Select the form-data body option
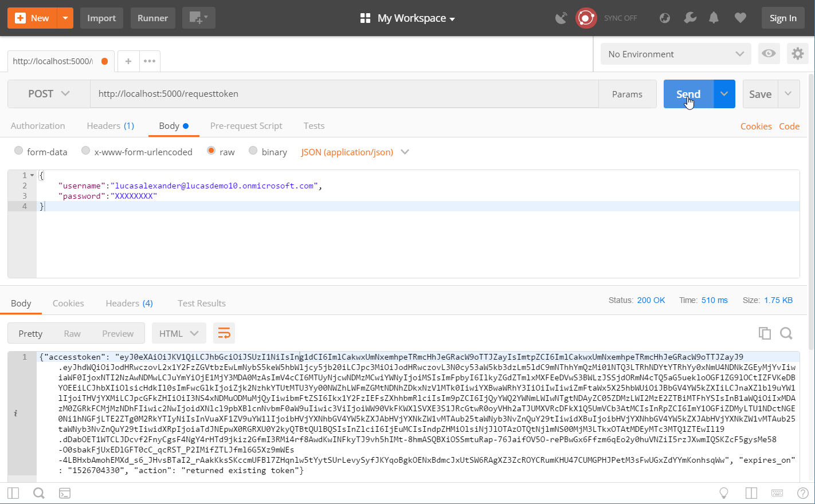The image size is (815, 504). tap(41, 152)
